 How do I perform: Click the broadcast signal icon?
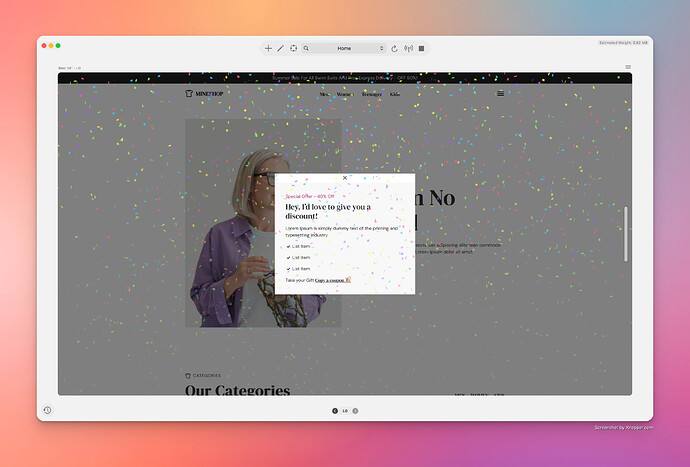(408, 48)
